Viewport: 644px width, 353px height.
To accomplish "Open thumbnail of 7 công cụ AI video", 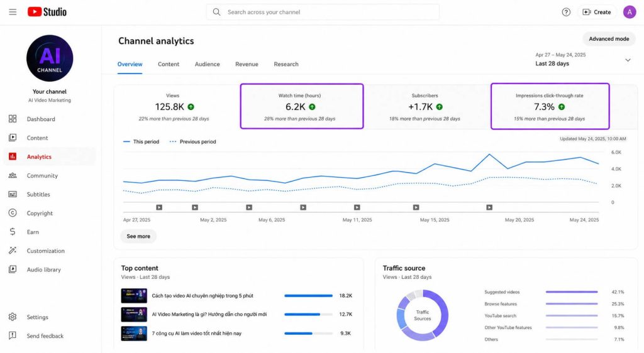I will click(x=134, y=334).
